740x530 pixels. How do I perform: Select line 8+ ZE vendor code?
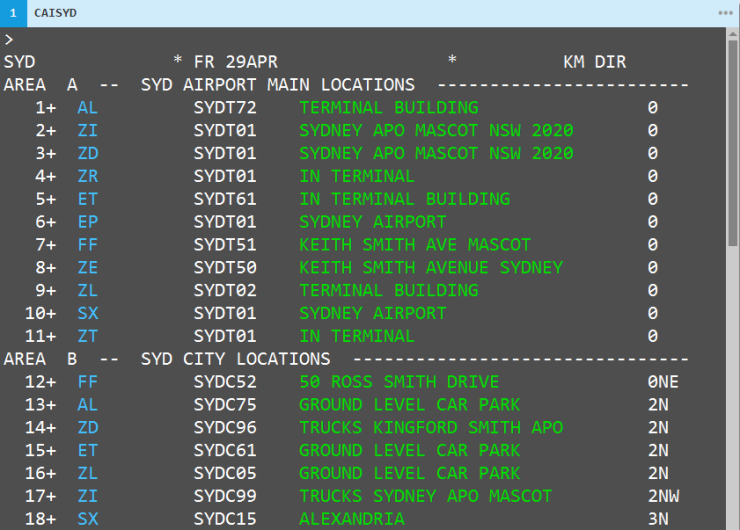(x=88, y=268)
